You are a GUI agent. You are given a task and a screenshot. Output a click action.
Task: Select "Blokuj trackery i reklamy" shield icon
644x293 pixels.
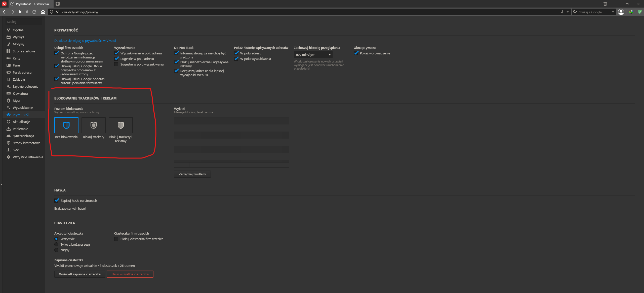coord(120,125)
